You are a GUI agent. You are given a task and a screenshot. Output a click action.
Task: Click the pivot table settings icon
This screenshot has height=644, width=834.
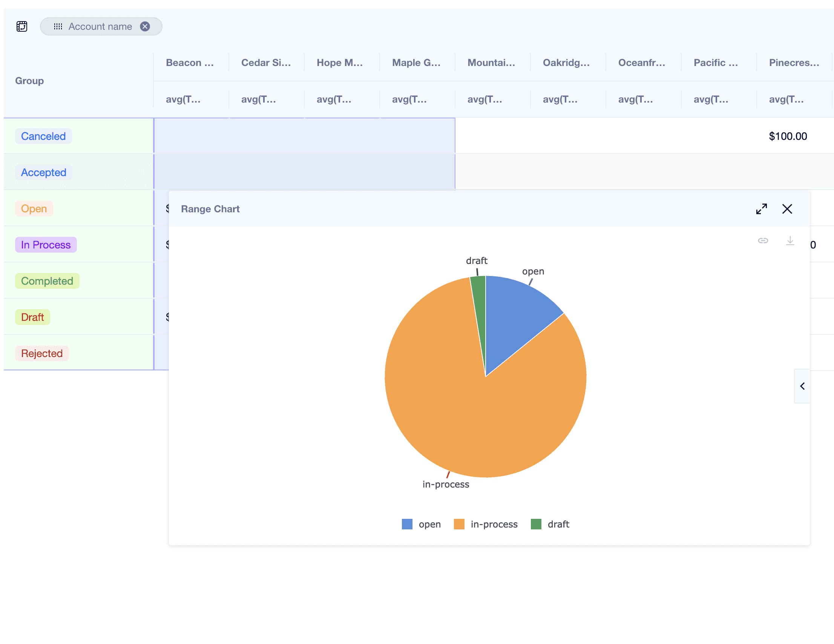click(22, 26)
